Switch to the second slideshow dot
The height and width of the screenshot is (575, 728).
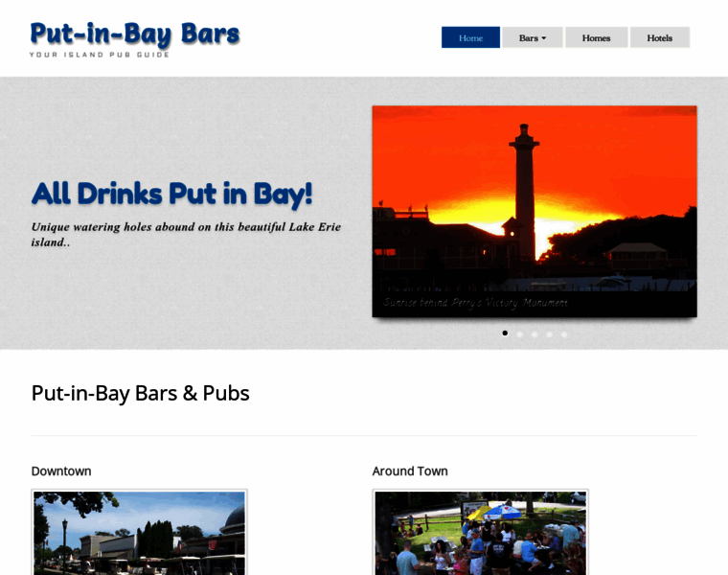[520, 333]
